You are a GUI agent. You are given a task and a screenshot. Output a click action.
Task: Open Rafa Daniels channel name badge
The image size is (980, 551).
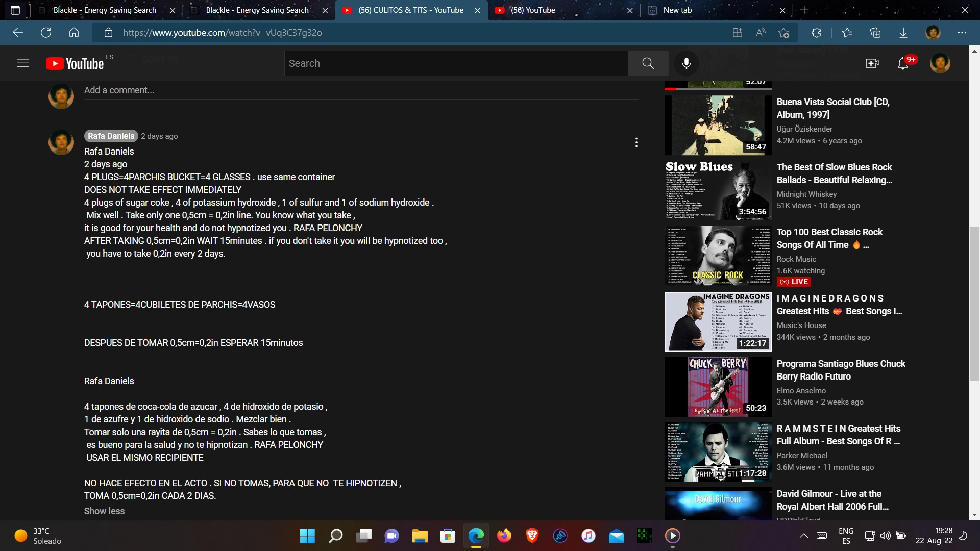click(x=111, y=136)
